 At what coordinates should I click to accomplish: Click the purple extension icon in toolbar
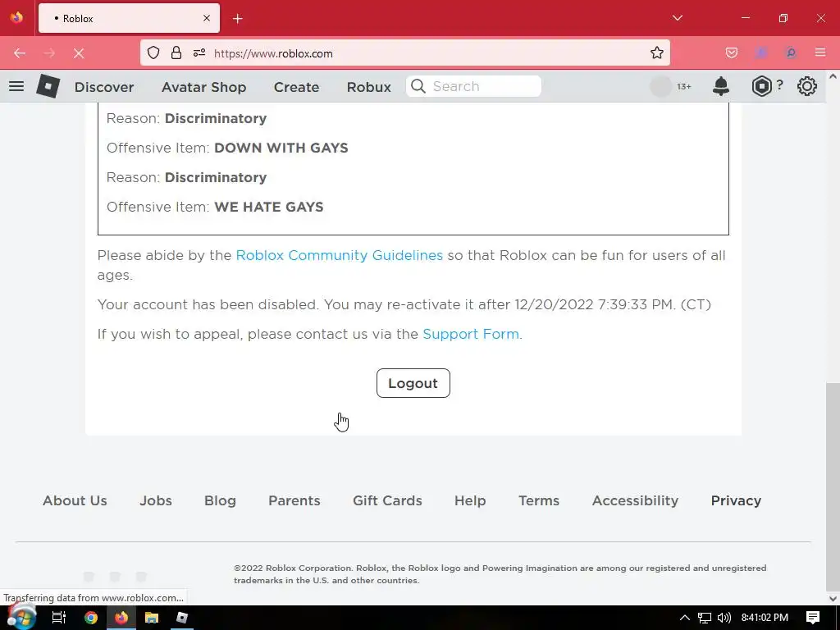click(x=761, y=53)
